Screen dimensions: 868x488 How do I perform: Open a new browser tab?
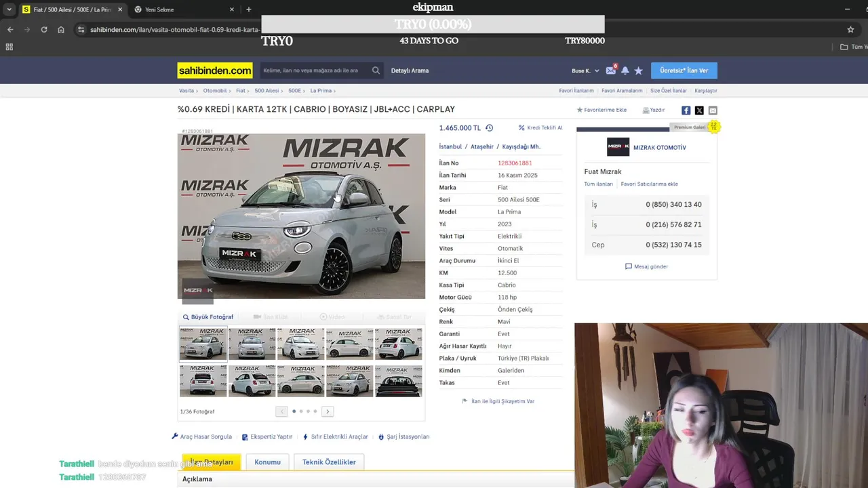click(x=249, y=9)
